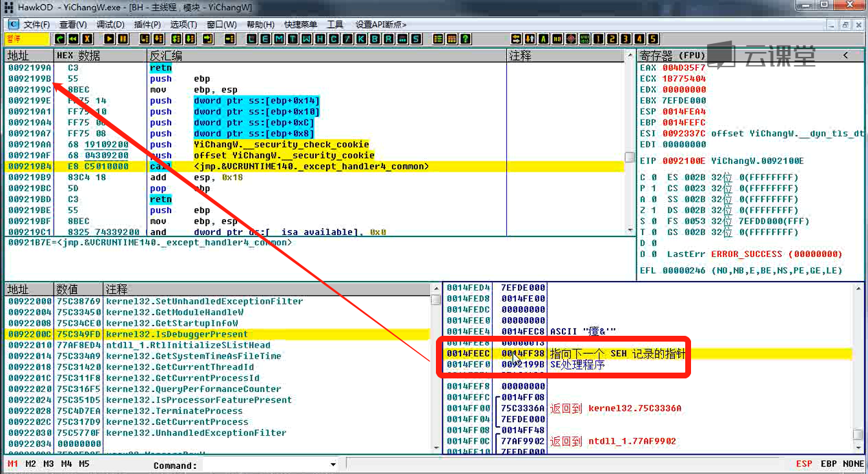The image size is (868, 474).
Task: Click the 地址 column header in disassembly
Action: click(29, 56)
